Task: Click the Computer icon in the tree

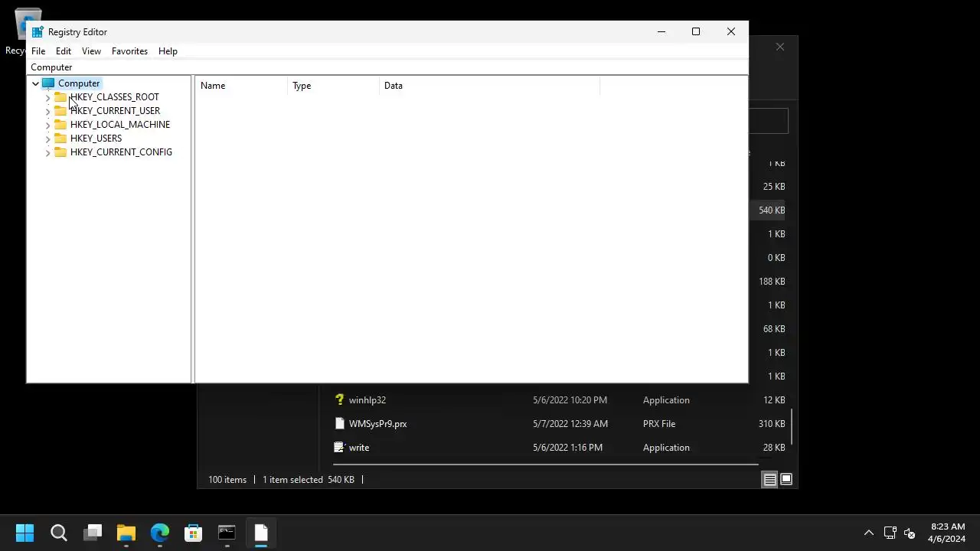Action: point(48,83)
